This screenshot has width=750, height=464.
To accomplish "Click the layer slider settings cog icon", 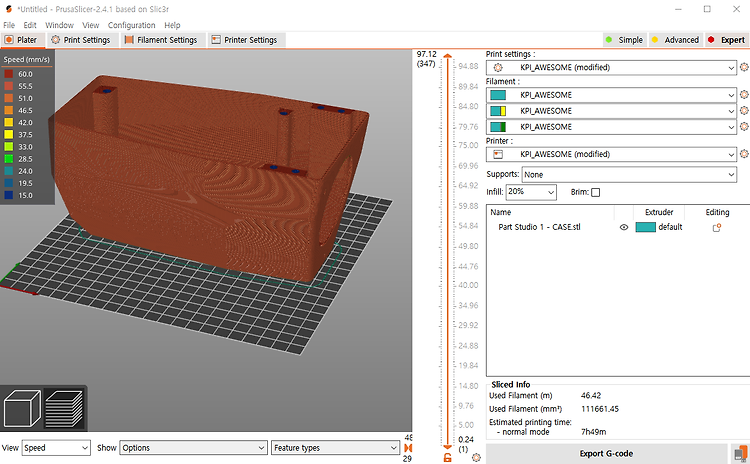I will [x=476, y=457].
